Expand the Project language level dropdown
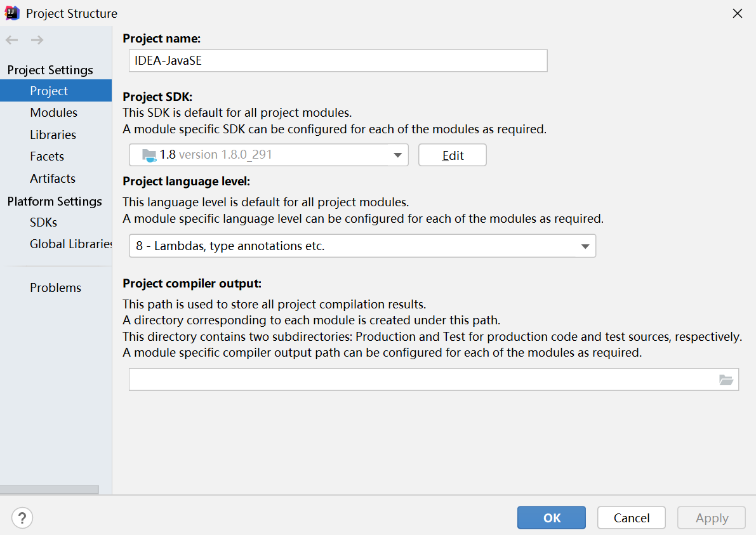This screenshot has height=535, width=756. pyautogui.click(x=585, y=246)
